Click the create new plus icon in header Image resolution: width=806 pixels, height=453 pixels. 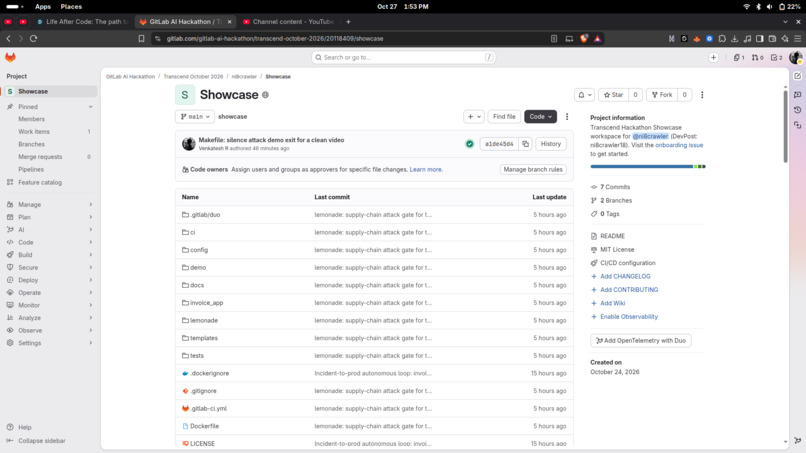click(713, 58)
